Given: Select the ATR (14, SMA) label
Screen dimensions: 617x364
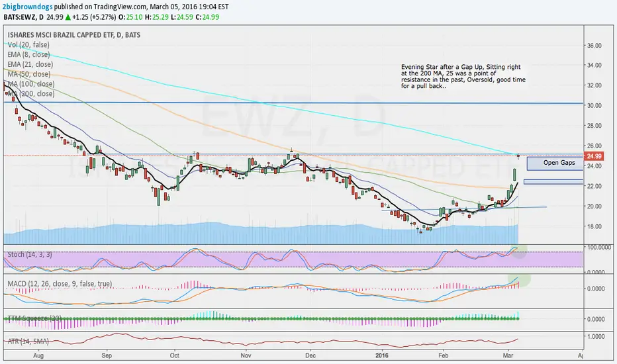Looking at the screenshot, I should [28, 341].
